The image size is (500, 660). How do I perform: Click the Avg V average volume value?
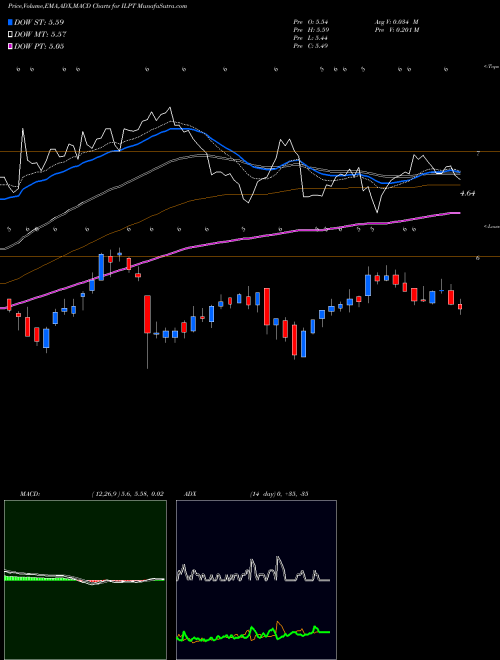(396, 22)
